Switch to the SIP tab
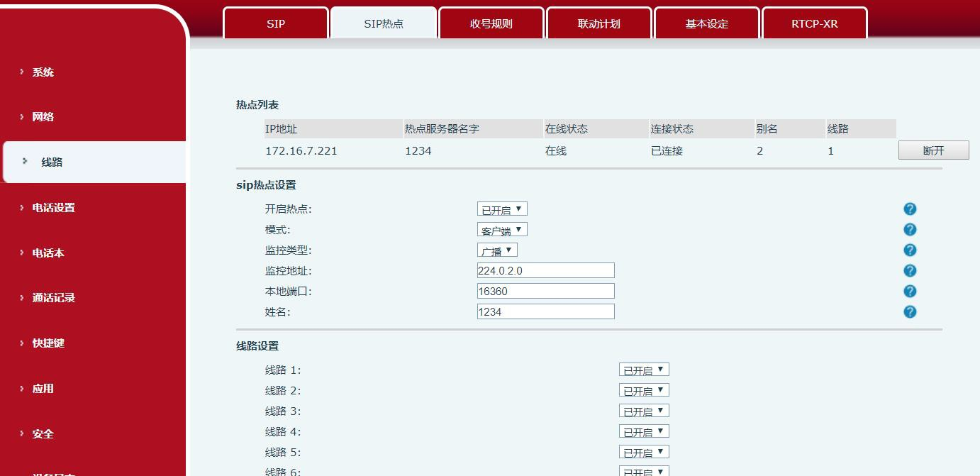980x476 pixels. pos(275,23)
